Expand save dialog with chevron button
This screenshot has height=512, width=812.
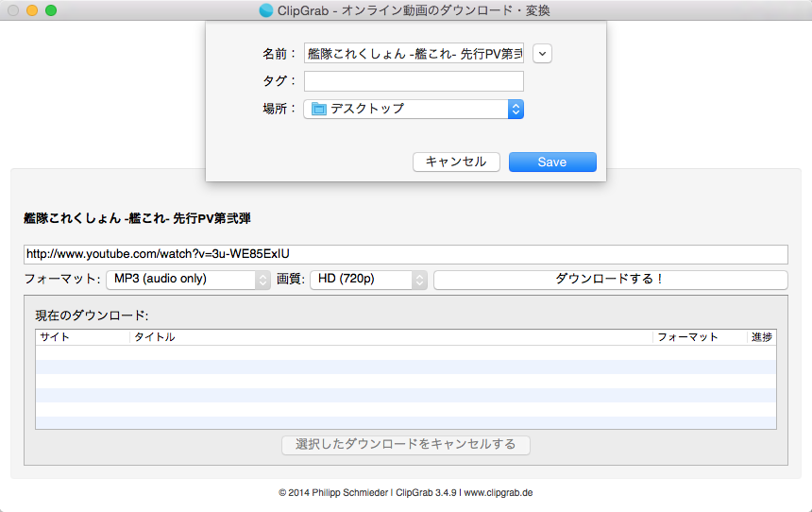pos(542,54)
